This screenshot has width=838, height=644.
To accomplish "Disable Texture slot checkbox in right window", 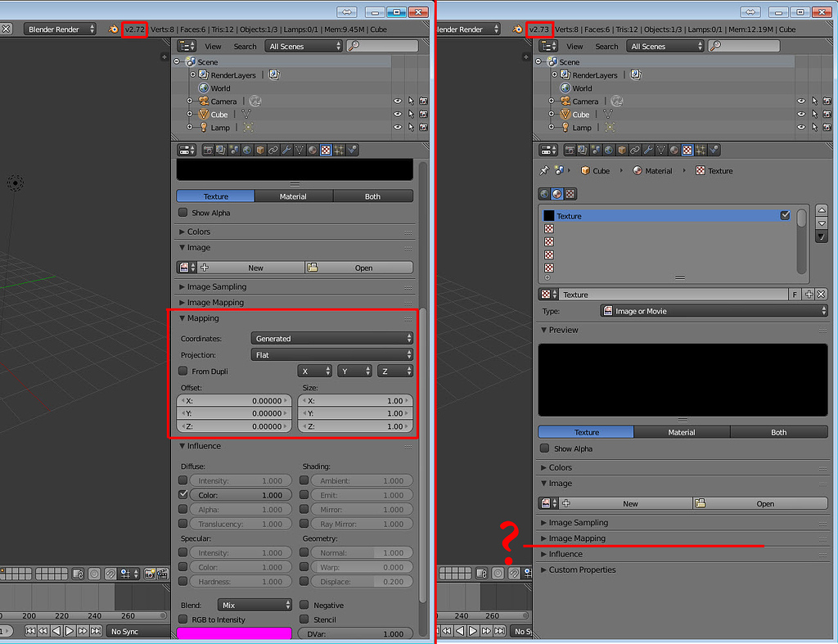I will [785, 215].
